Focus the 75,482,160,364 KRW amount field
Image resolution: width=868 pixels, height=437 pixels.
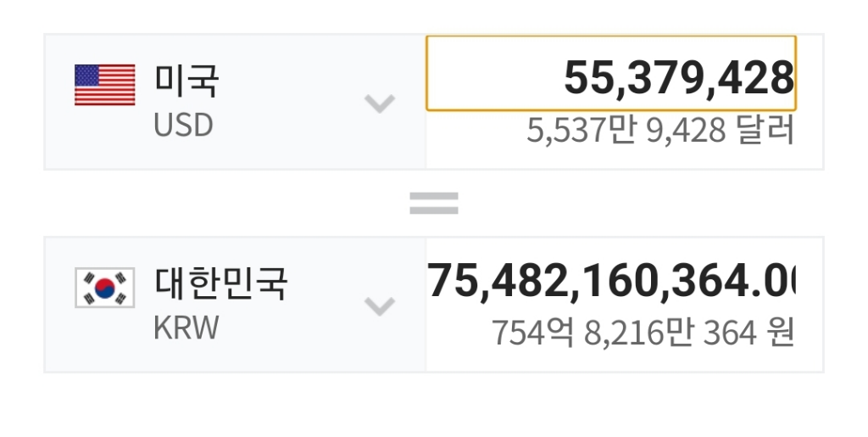tap(610, 281)
